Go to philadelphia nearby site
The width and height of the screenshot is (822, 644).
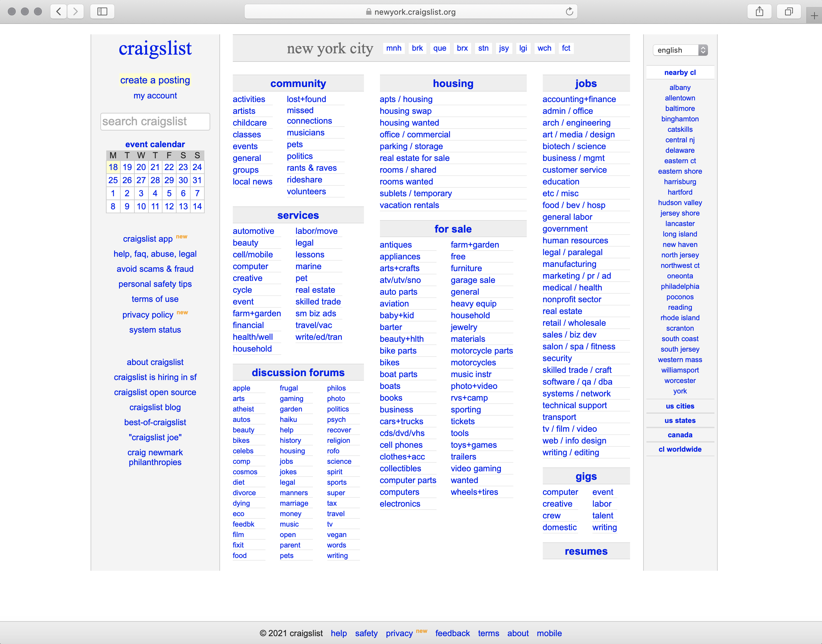680,287
